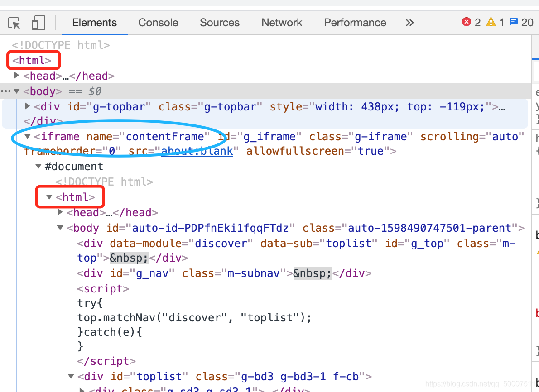Show more DevTools tabs with the double chevron
Viewport: 539px width, 392px height.
(409, 23)
